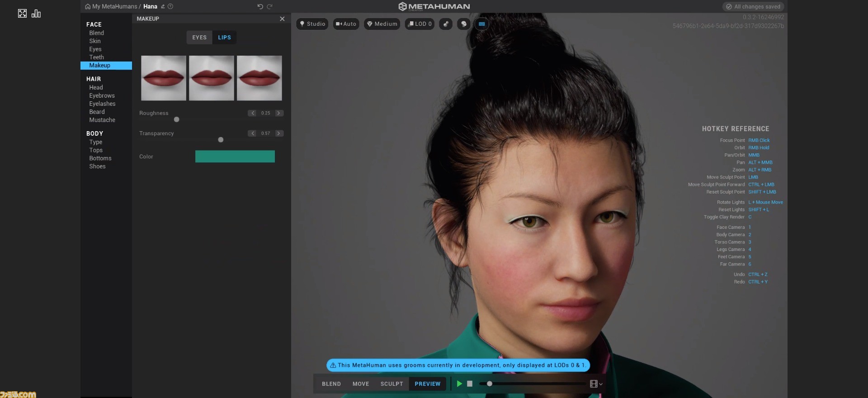Open Bottoms under Body
The image size is (868, 398).
click(100, 158)
